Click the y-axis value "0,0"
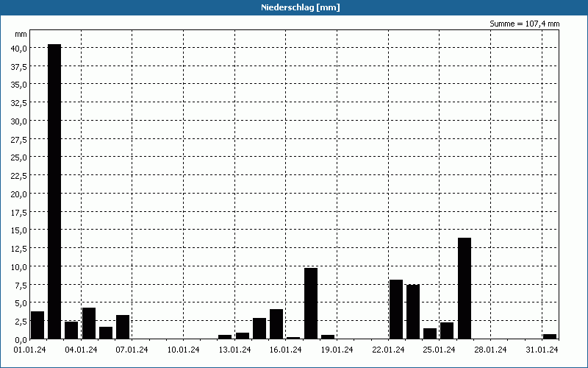This screenshot has width=588, height=368. [21, 339]
